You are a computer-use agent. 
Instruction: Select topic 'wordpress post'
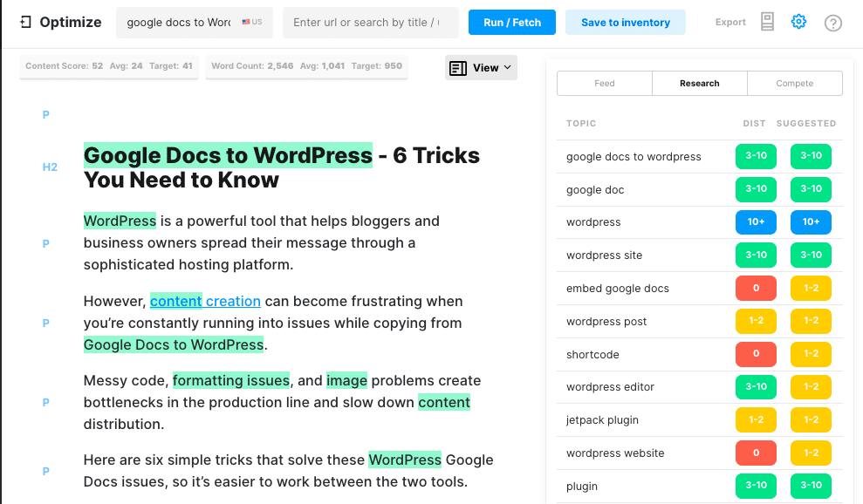click(606, 322)
